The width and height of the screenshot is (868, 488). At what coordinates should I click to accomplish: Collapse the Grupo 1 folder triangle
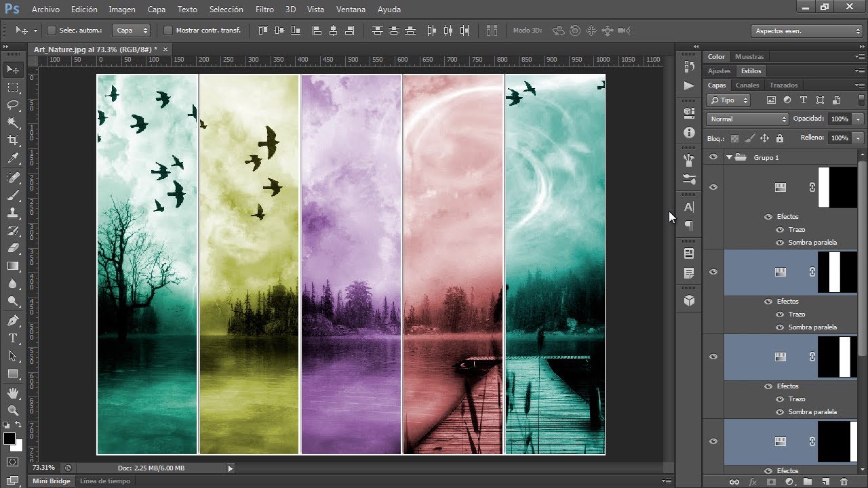(x=730, y=158)
